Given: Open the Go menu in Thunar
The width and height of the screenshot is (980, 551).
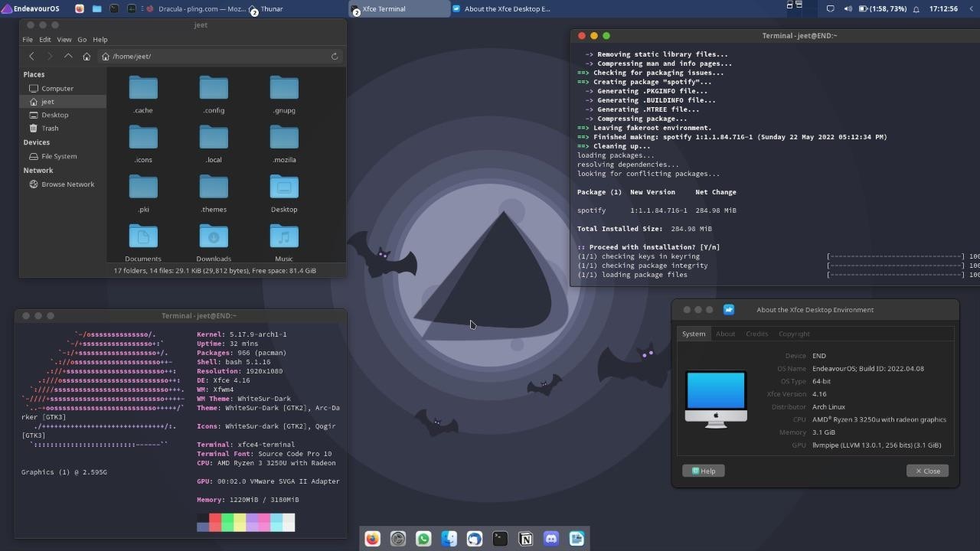Looking at the screenshot, I should [x=82, y=39].
